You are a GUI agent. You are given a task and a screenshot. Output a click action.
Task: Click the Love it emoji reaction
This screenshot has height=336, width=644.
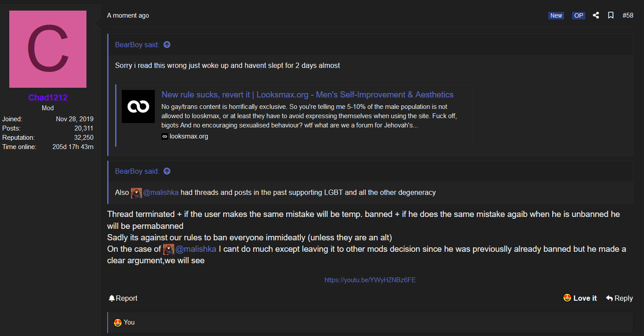[x=567, y=298]
